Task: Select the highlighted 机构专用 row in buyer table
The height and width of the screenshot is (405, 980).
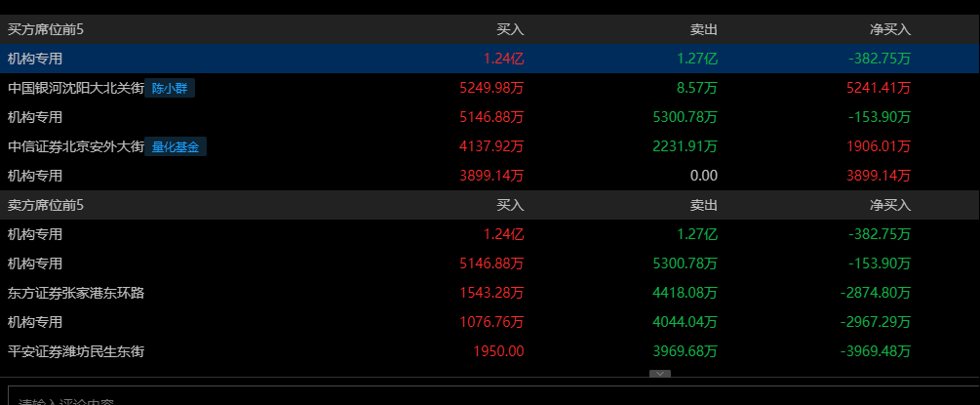Action: [35, 59]
